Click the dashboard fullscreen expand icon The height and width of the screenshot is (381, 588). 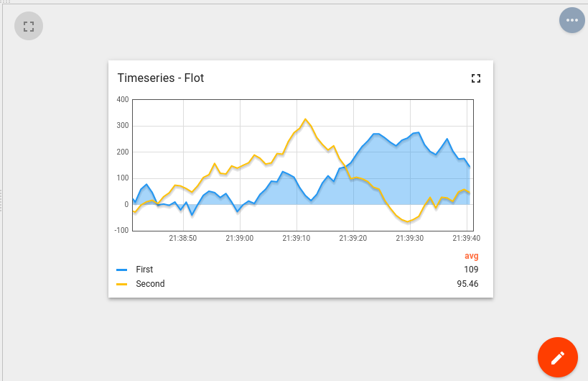click(x=29, y=27)
